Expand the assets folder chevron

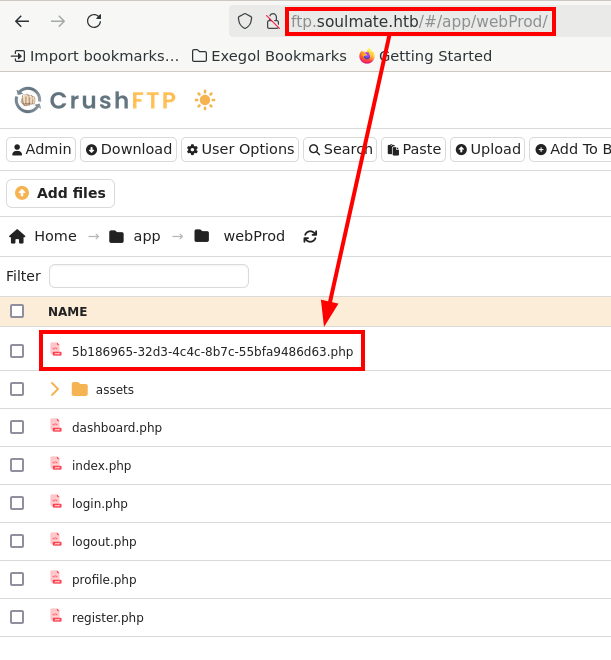[x=55, y=389]
